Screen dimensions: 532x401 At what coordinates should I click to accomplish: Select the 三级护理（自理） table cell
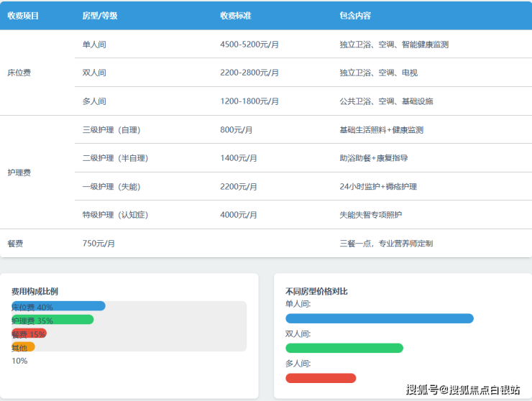(x=111, y=130)
